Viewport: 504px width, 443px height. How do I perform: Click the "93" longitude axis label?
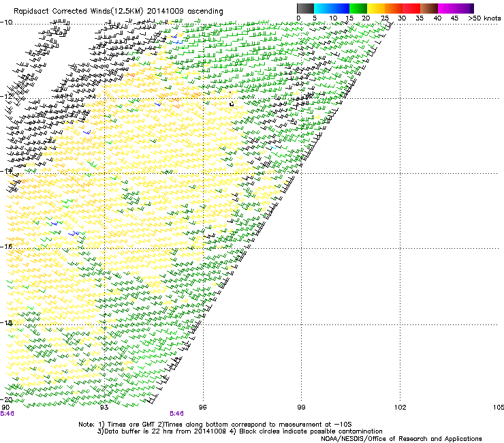click(x=104, y=408)
